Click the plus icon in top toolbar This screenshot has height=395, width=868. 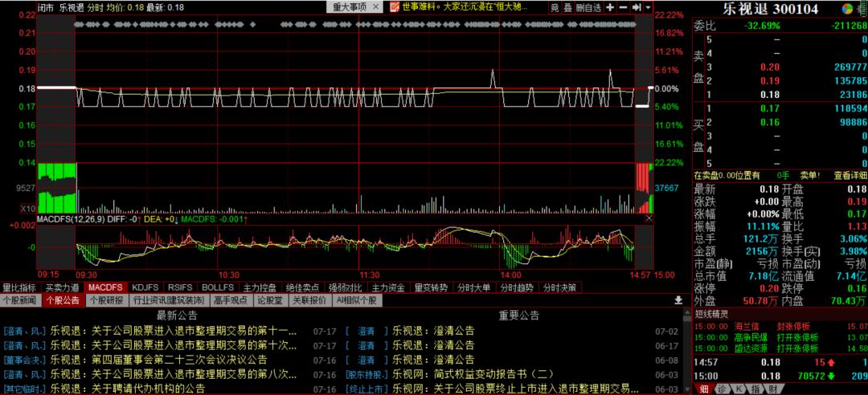point(611,7)
